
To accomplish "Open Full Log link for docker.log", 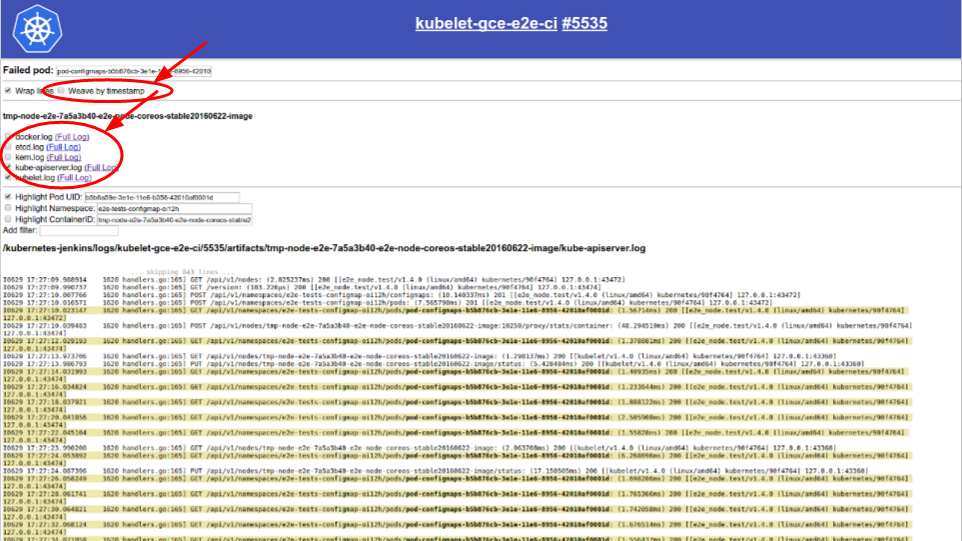I will pos(72,137).
